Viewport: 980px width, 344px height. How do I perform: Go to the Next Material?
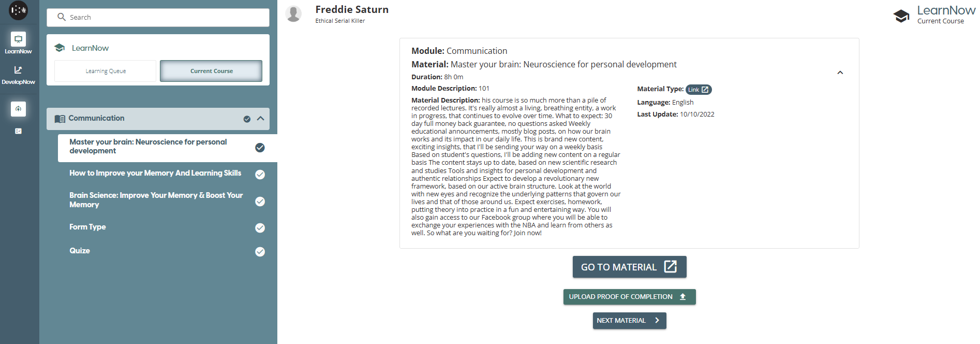pyautogui.click(x=629, y=321)
